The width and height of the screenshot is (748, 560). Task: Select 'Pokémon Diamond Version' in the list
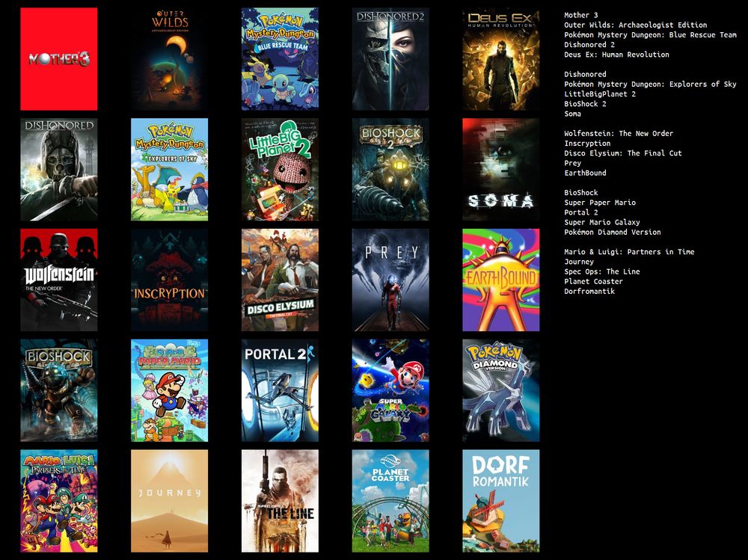[612, 232]
